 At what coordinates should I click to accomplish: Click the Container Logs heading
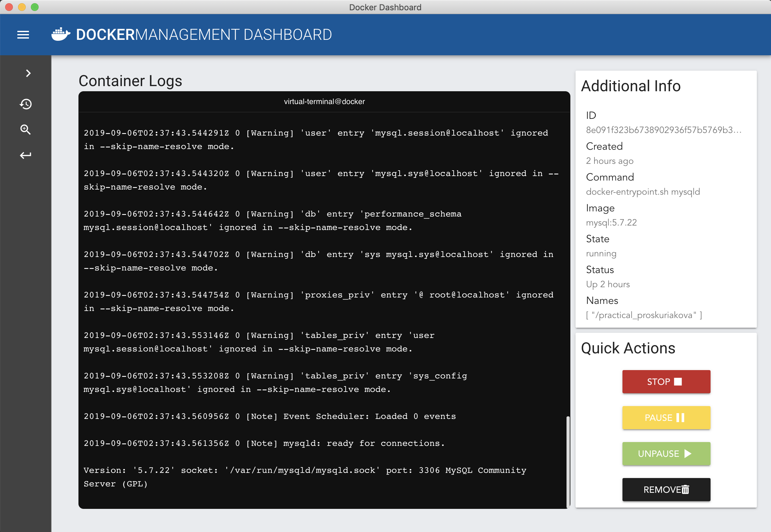tap(130, 81)
